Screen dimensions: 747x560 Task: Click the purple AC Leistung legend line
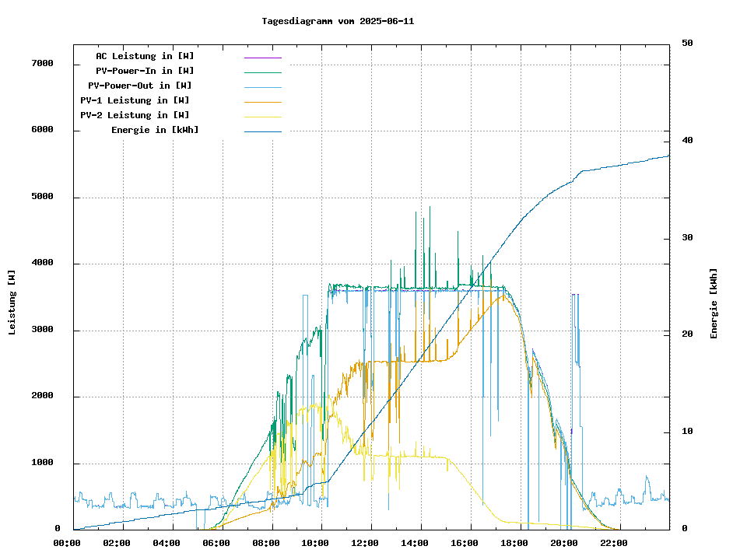(262, 57)
